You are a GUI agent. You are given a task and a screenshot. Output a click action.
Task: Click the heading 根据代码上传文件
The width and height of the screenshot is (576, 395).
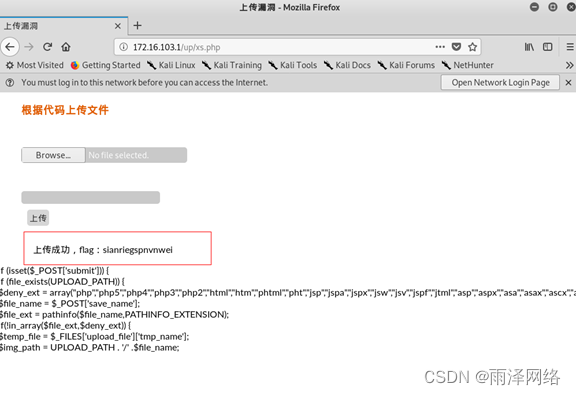pos(65,110)
